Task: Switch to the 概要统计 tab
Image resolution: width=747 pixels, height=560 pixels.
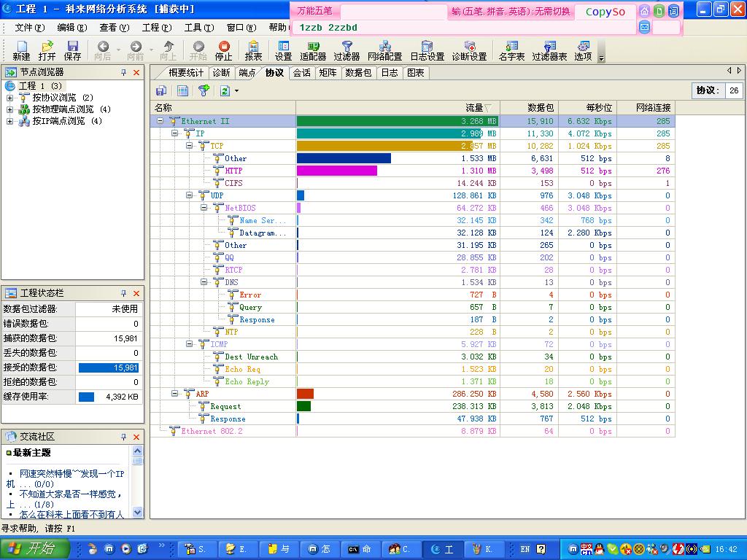Action: pyautogui.click(x=185, y=72)
